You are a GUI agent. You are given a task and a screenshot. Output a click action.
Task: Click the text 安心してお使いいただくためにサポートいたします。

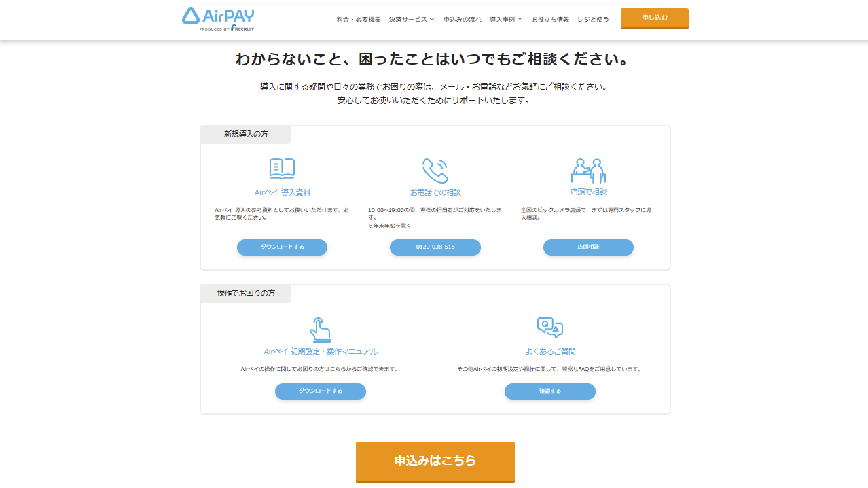coord(433,101)
